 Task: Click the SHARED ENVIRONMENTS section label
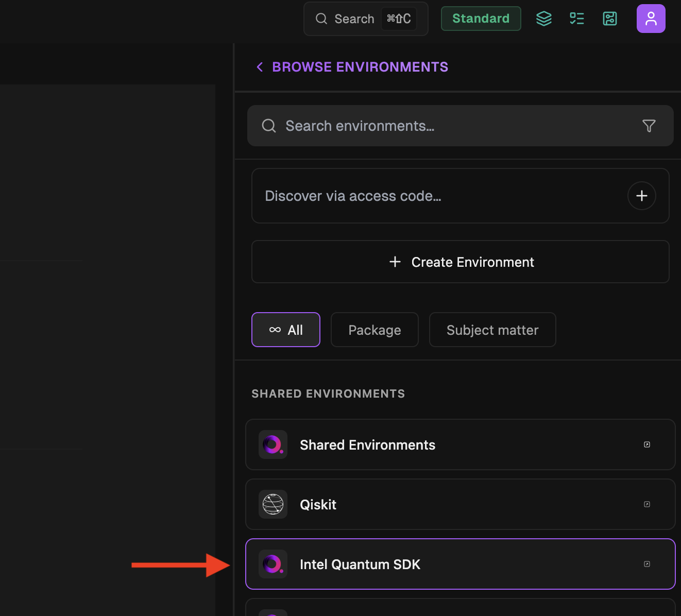pos(328,393)
